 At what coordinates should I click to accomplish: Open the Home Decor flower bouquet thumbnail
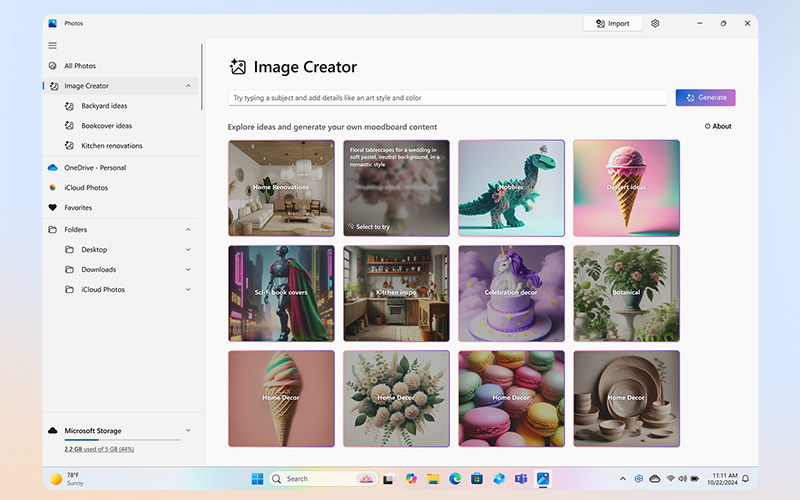396,398
